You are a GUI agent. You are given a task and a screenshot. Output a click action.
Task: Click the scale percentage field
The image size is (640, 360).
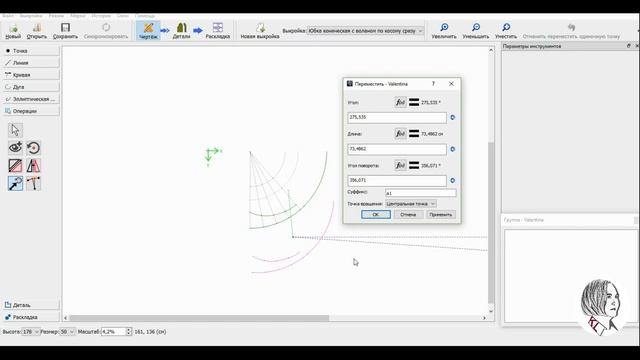point(113,332)
